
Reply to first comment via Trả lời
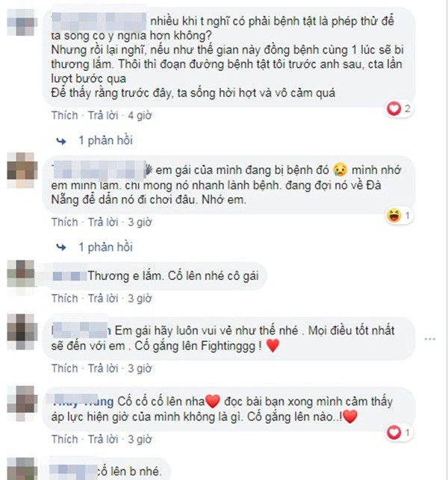[x=103, y=116]
